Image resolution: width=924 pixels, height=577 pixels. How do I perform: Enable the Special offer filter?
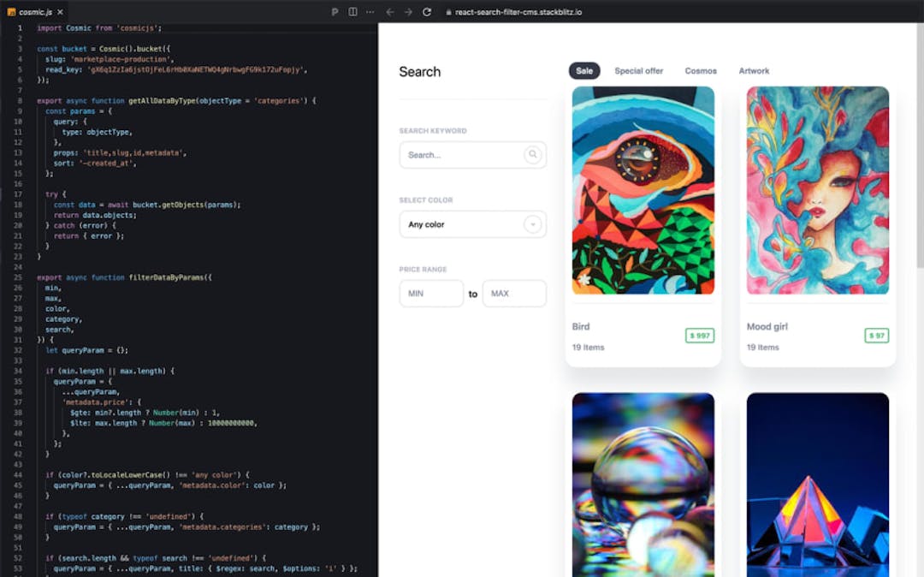638,71
